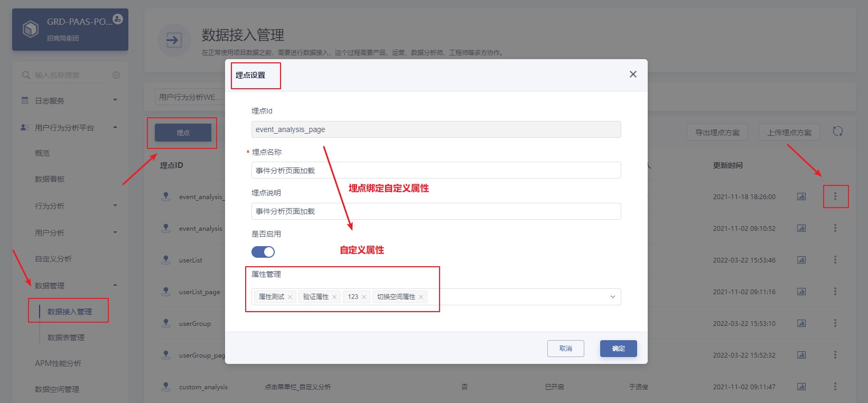Close the 埋点设置 dialog
Viewport: 868px width, 403px height.
tap(633, 74)
